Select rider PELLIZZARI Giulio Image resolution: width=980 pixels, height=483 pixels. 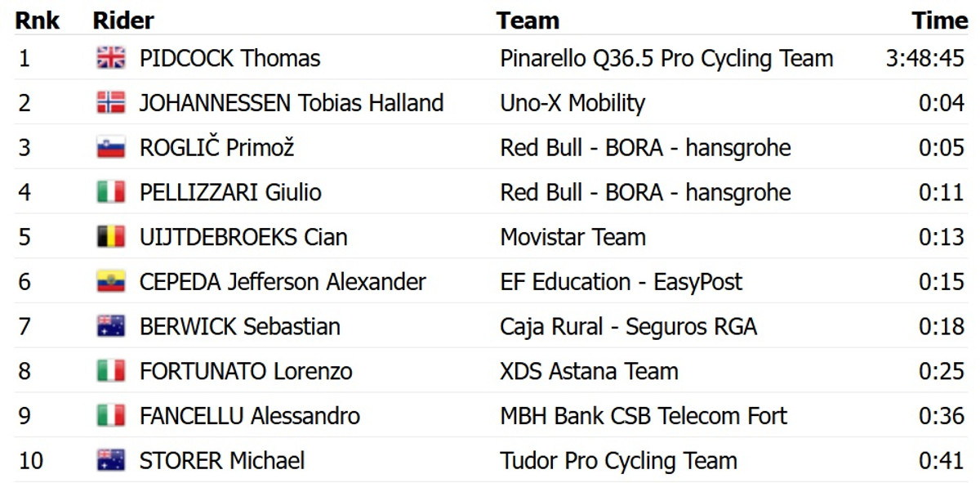tap(230, 193)
